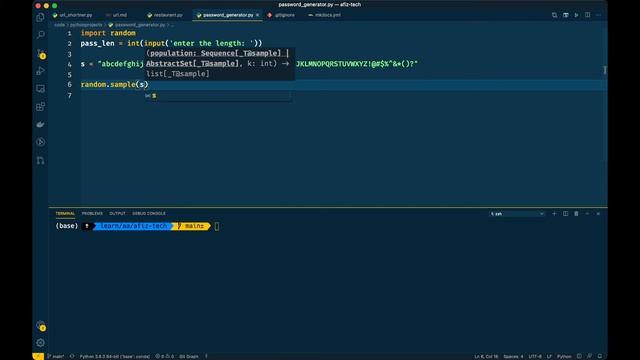
Task: Click the notifications bell in status bar
Action: click(600, 356)
